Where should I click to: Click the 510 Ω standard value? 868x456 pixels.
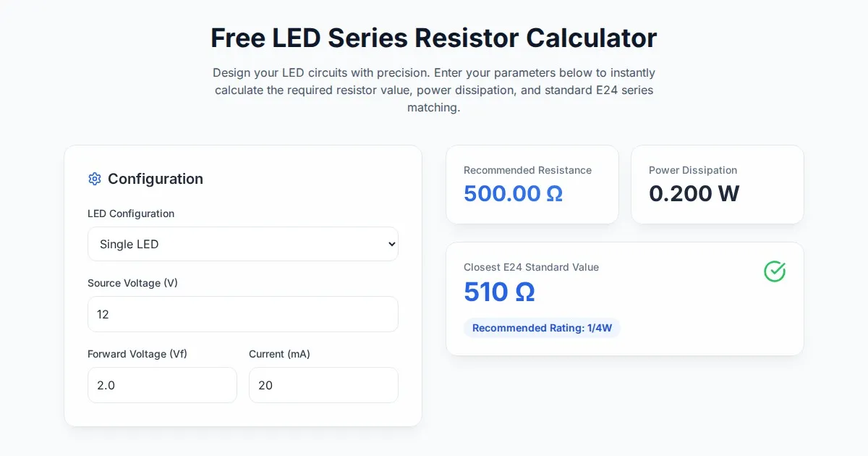click(499, 292)
